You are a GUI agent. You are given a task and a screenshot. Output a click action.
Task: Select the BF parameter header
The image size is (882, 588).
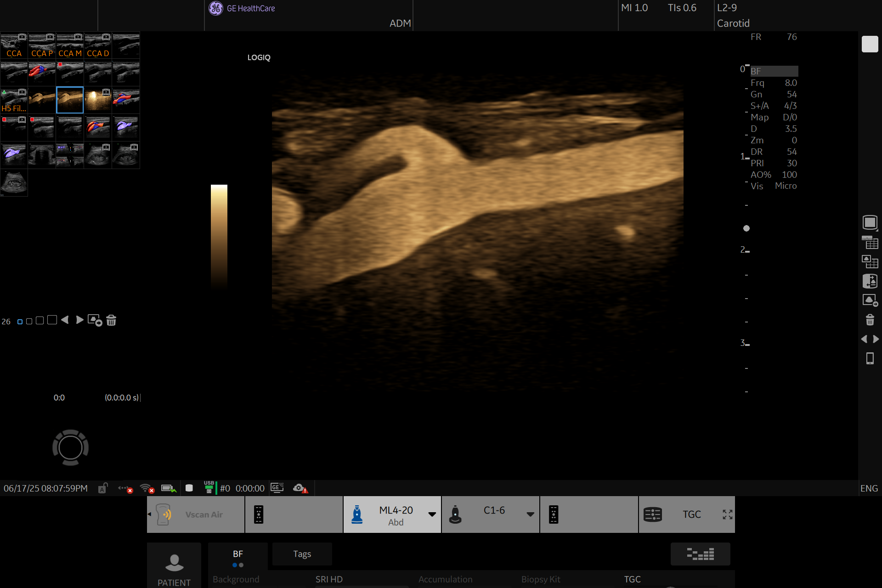774,71
